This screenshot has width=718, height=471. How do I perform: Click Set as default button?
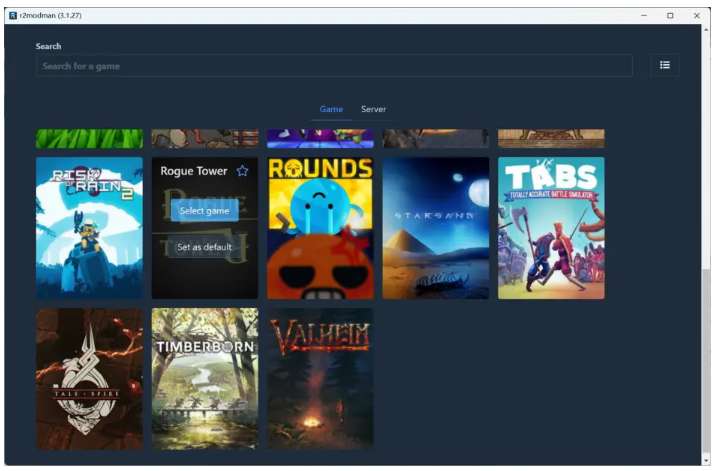[204, 247]
